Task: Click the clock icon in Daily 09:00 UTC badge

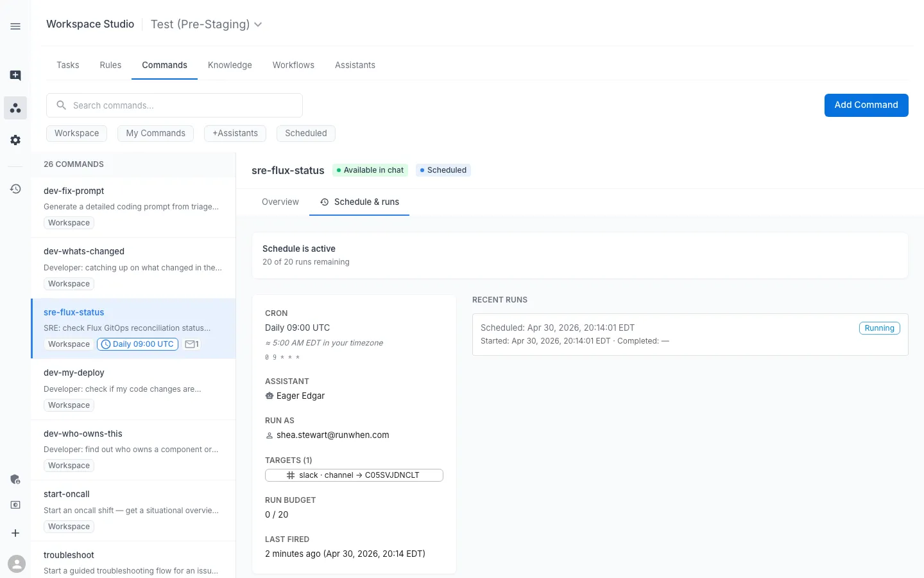Action: click(106, 344)
